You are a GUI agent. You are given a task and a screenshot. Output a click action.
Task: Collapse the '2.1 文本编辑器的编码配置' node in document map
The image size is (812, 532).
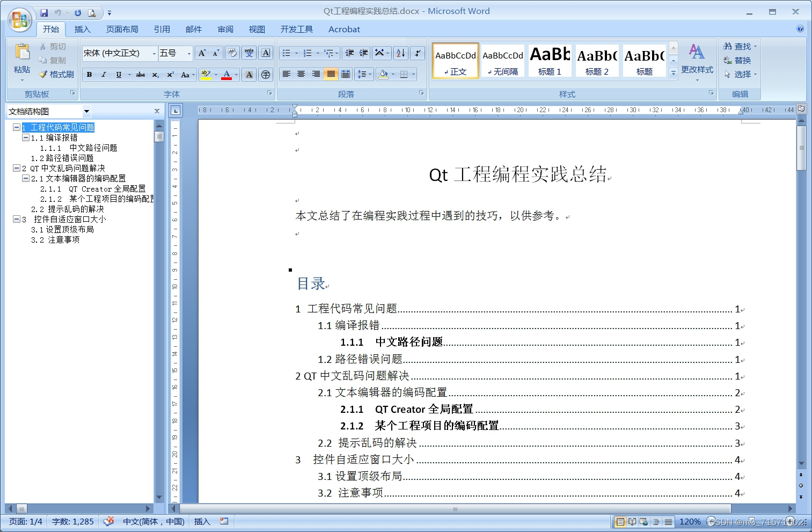pos(25,178)
